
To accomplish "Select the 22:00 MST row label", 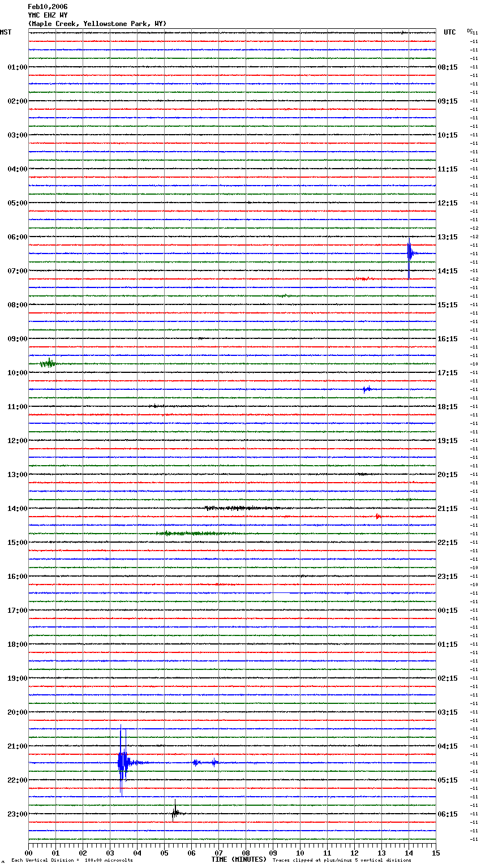I will coord(18,780).
